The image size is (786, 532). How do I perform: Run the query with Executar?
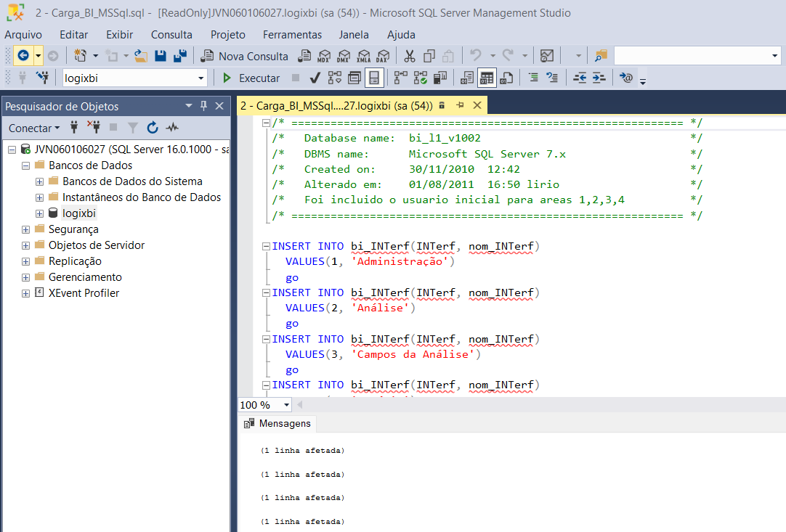251,78
